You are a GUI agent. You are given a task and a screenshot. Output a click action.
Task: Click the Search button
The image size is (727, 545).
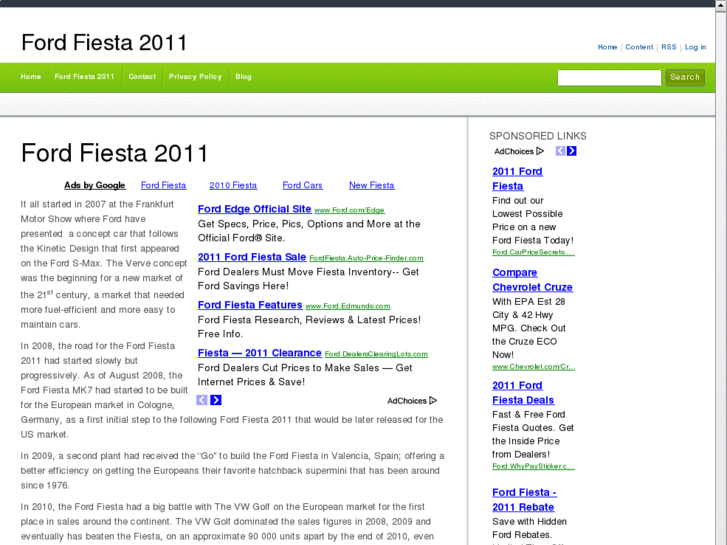685,77
